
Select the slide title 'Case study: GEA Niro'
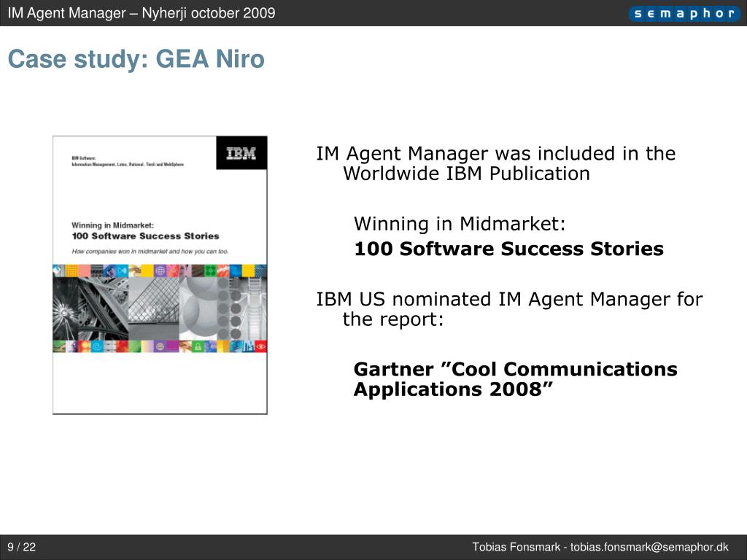pyautogui.click(x=136, y=60)
